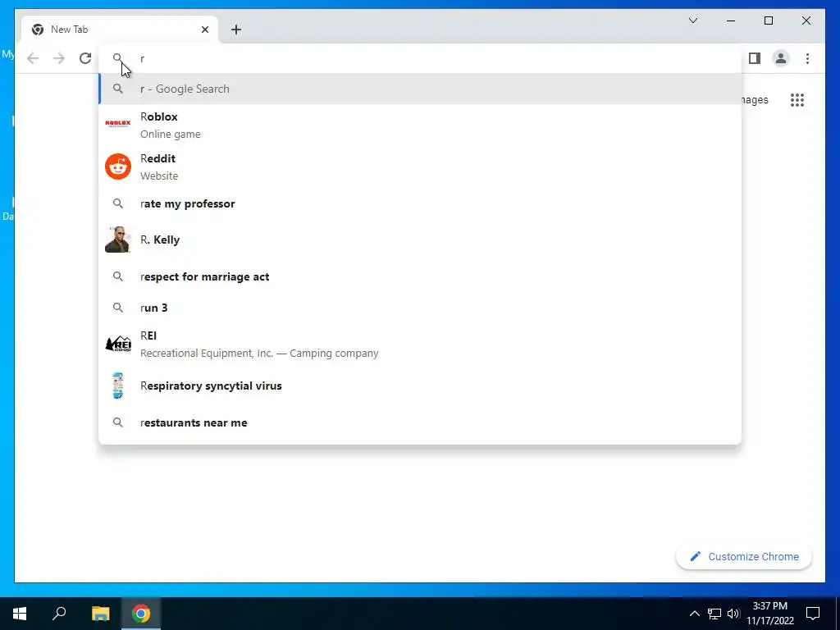Open the network status tray icon
Viewport: 840px width, 630px height.
pyautogui.click(x=714, y=614)
